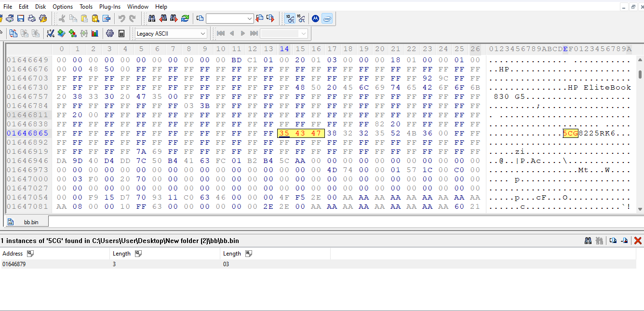Click the Paste clipboard icon
The height and width of the screenshot is (311, 644).
84,18
